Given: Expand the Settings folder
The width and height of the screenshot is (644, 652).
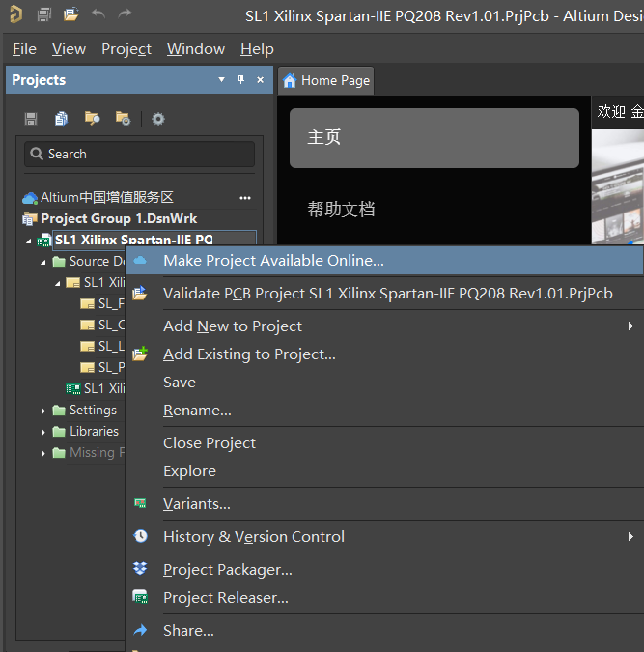Looking at the screenshot, I should click(42, 411).
